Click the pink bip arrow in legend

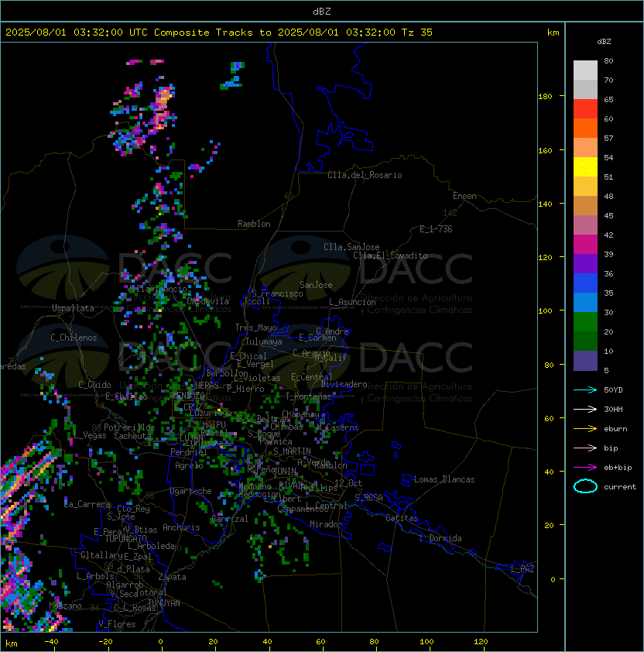[x=585, y=448]
